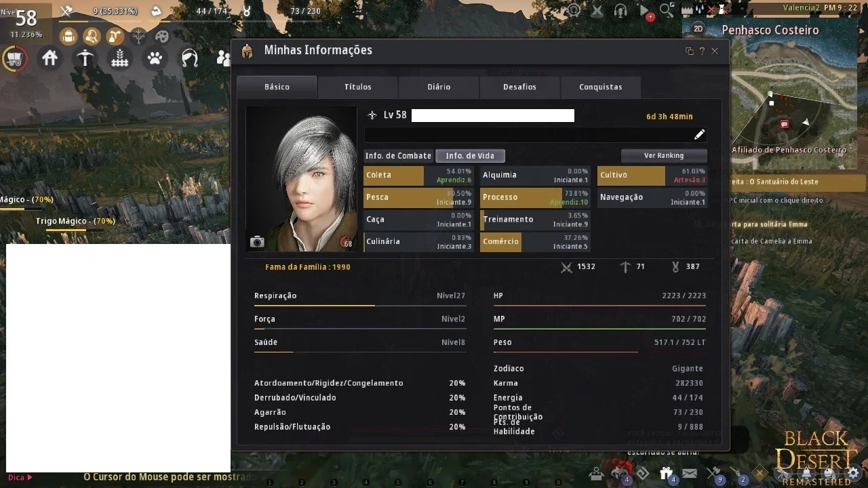The height and width of the screenshot is (488, 868).
Task: Open the wagon mount icon
Action: (14, 58)
